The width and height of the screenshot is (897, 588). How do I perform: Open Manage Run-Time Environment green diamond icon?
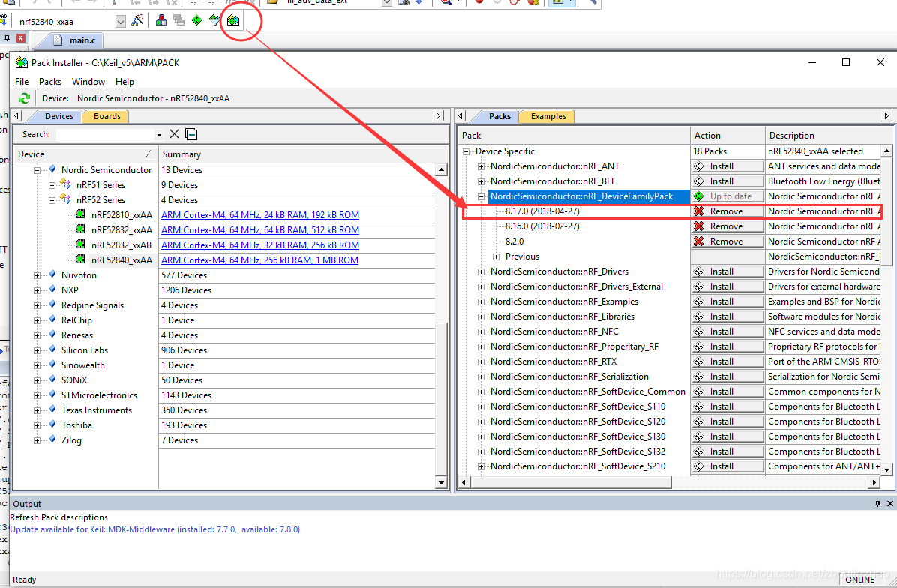[x=196, y=20]
